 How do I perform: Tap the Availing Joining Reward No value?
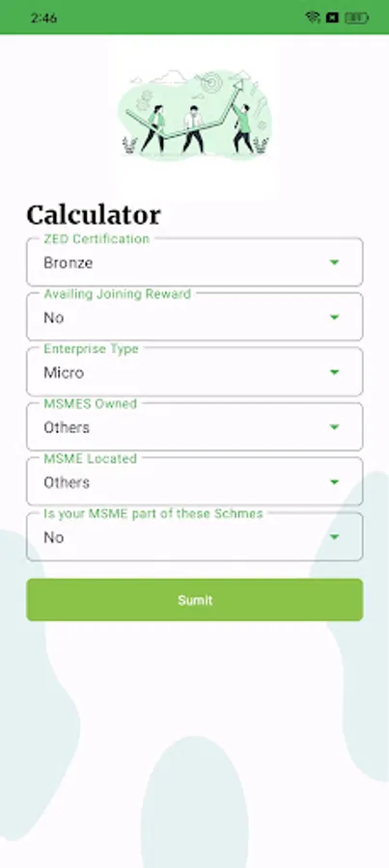pyautogui.click(x=54, y=317)
